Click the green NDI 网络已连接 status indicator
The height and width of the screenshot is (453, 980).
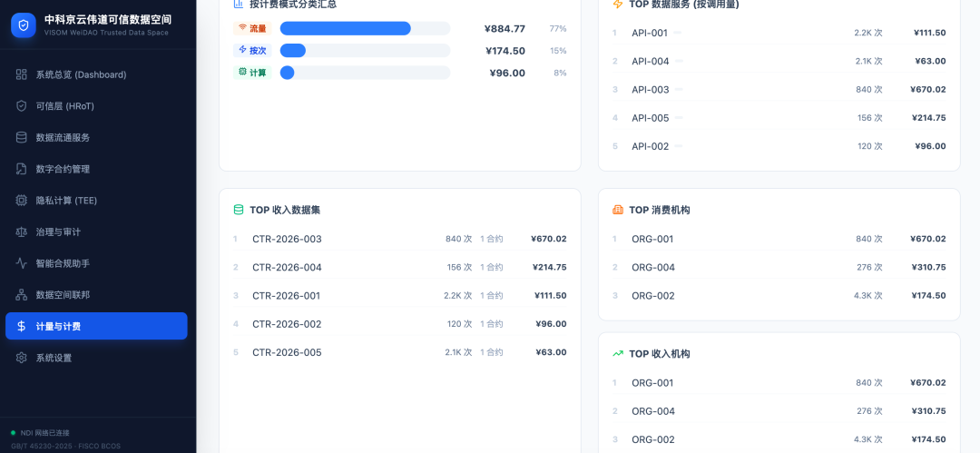(x=13, y=432)
